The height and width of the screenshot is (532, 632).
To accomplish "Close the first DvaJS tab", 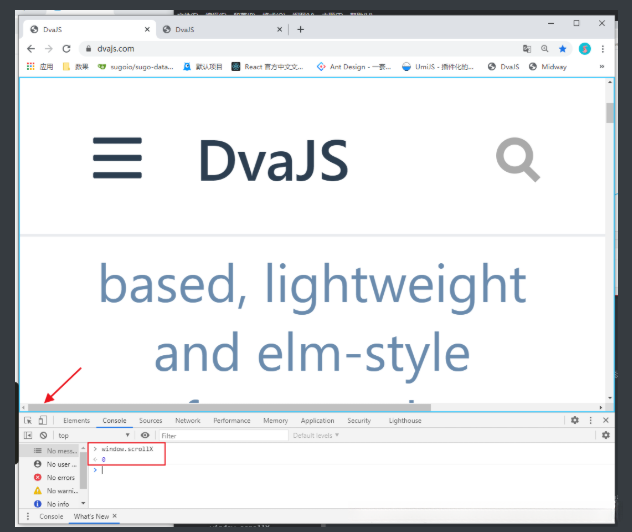I will click(147, 29).
